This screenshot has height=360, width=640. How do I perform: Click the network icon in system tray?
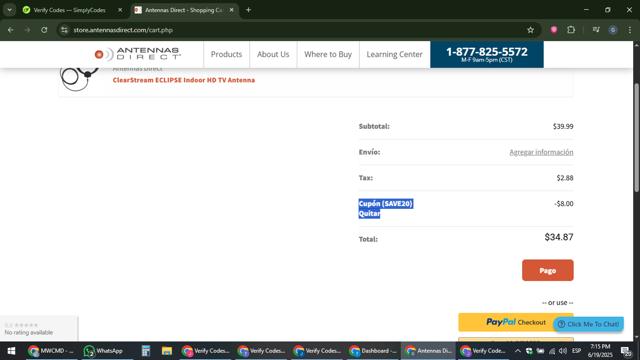(x=552, y=351)
